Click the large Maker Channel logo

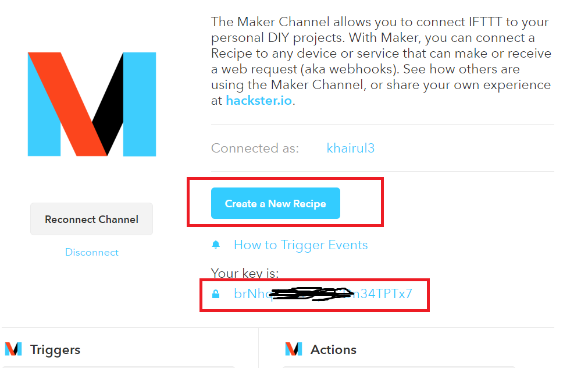[92, 104]
